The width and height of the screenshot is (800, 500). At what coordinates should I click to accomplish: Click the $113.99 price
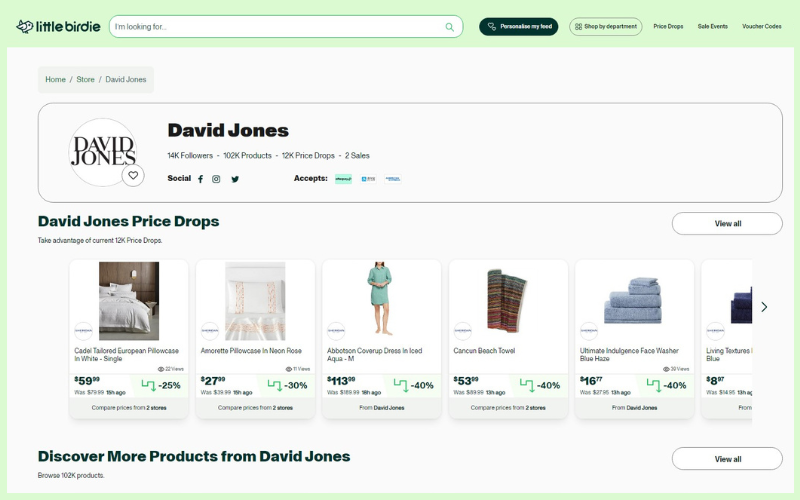click(341, 381)
